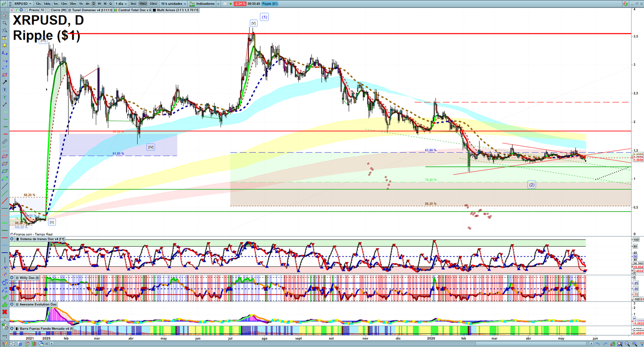
Task: Click the Indicadores button
Action: [x=202, y=4]
